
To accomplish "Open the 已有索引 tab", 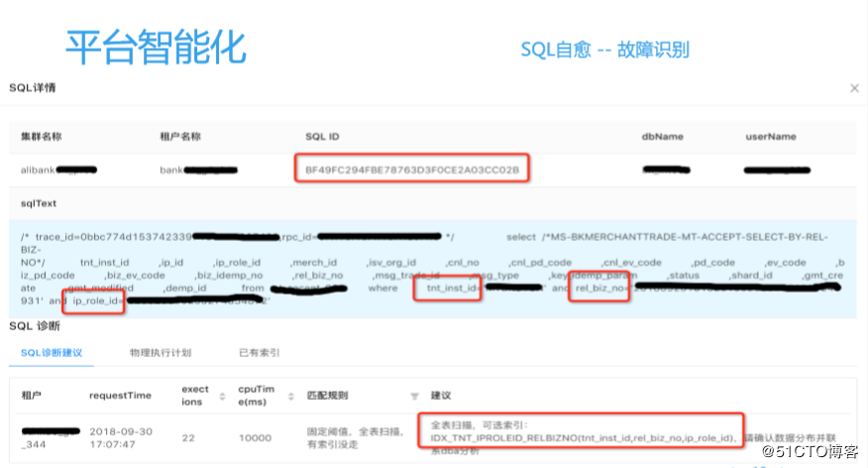I will [x=259, y=353].
